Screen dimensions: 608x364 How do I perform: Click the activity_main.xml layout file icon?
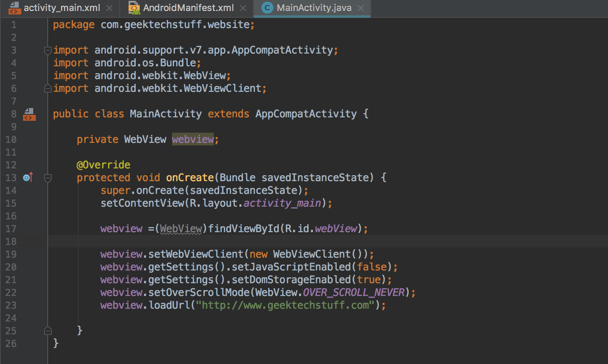tap(14, 8)
